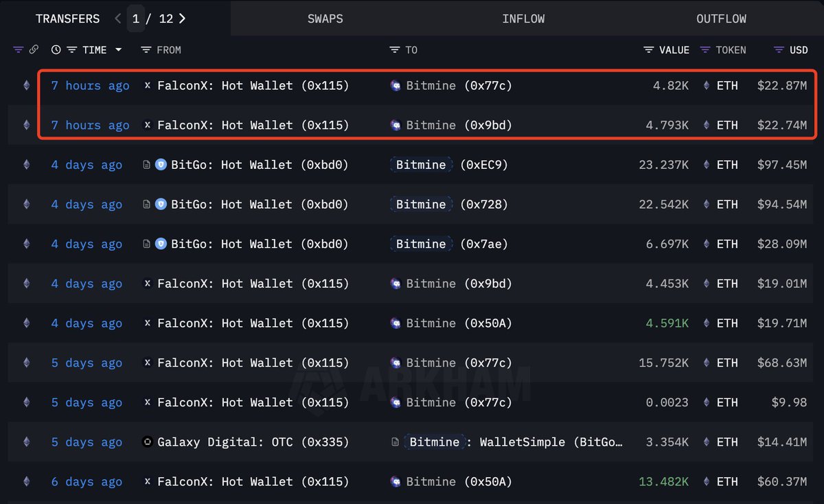824x504 pixels.
Task: Click the Ethereum chain icon on the $9.98 row
Action: tap(27, 402)
